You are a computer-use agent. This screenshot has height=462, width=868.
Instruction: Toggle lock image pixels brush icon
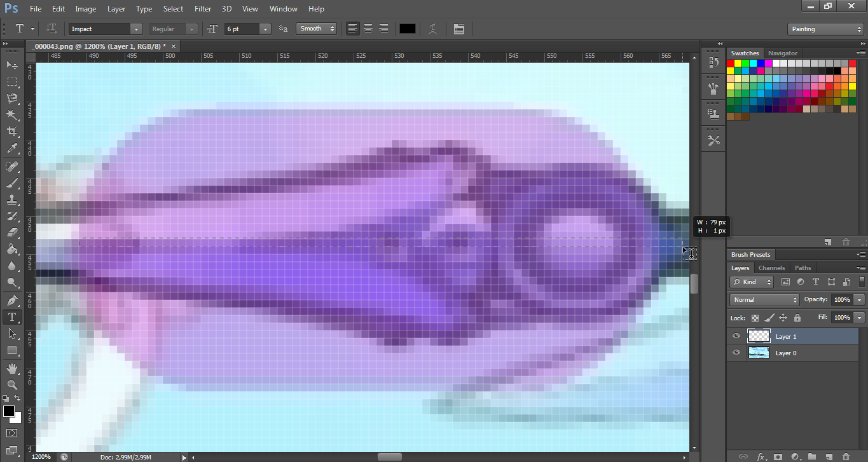(x=769, y=317)
